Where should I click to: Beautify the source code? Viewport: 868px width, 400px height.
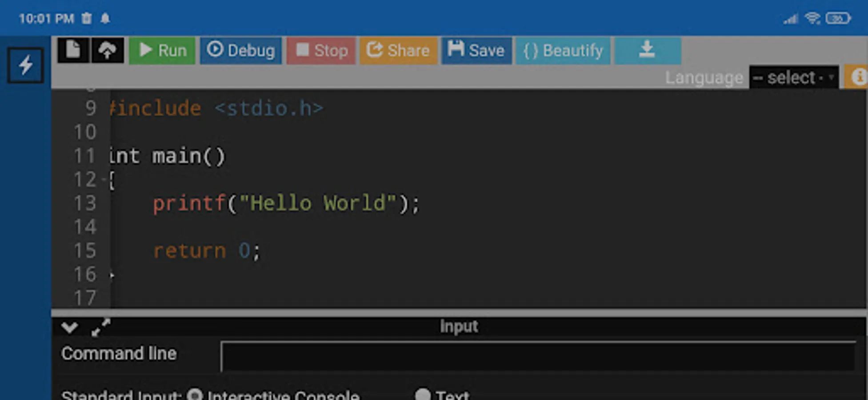click(x=563, y=50)
